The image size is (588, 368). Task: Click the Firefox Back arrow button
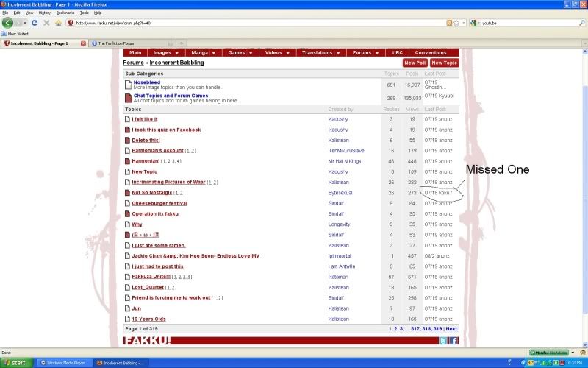click(x=7, y=23)
